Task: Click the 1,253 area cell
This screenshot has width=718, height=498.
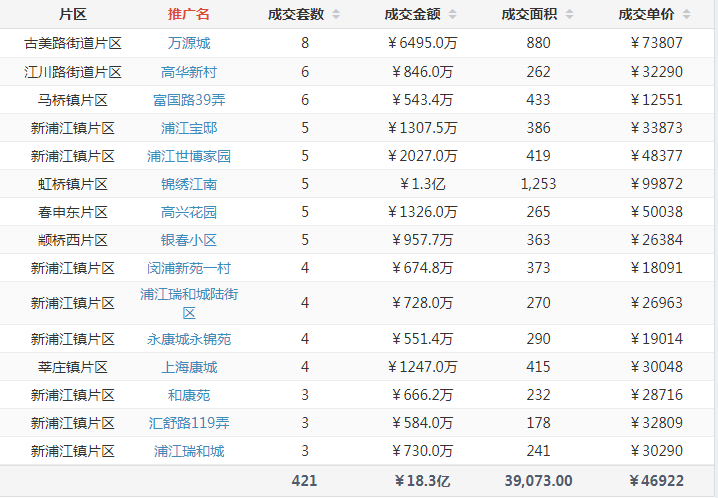Action: pyautogui.click(x=538, y=184)
